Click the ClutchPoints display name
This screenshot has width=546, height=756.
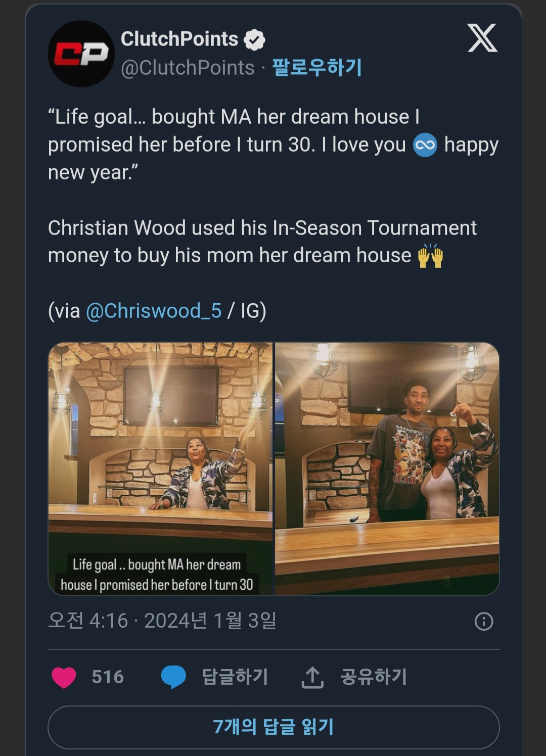pyautogui.click(x=179, y=39)
